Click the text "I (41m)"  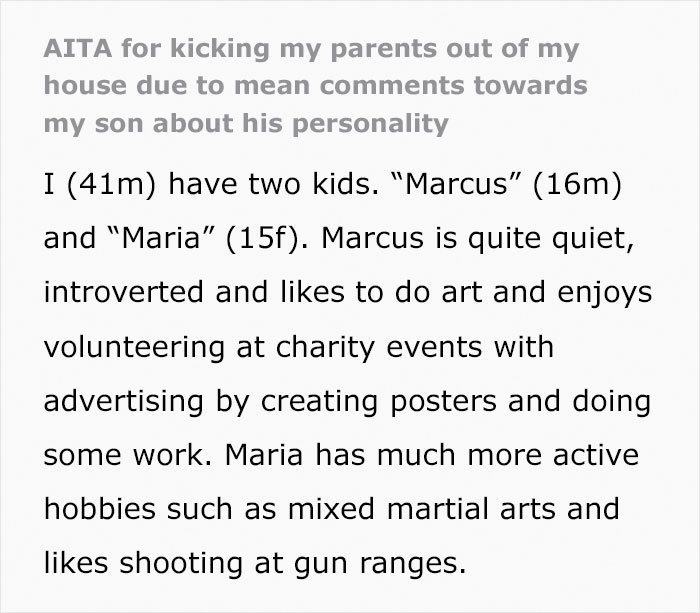coord(100,184)
